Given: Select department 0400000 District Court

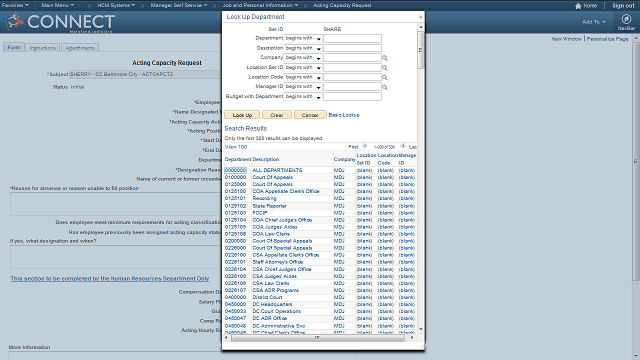Looking at the screenshot, I should [236, 297].
